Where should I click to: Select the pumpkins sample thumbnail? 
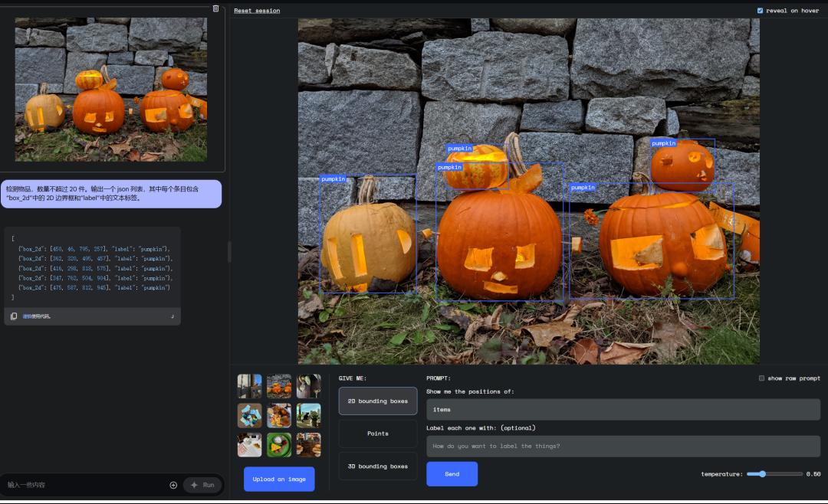(279, 386)
